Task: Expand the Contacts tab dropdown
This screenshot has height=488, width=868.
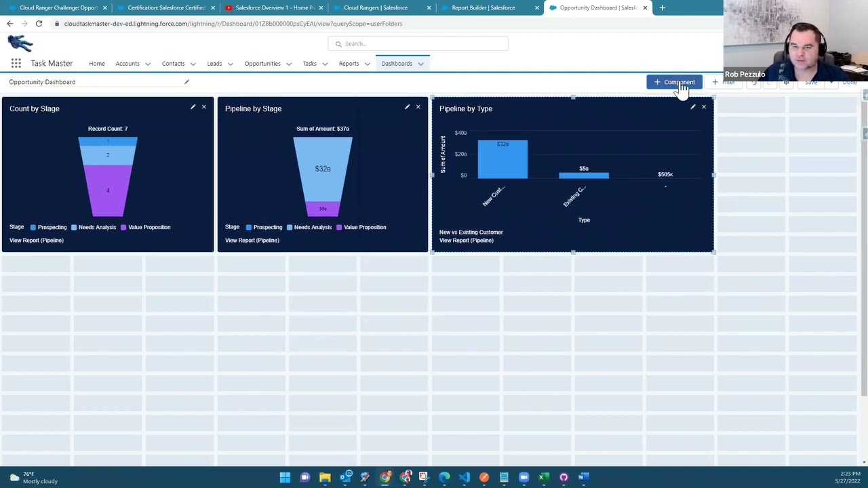Action: pyautogui.click(x=193, y=64)
